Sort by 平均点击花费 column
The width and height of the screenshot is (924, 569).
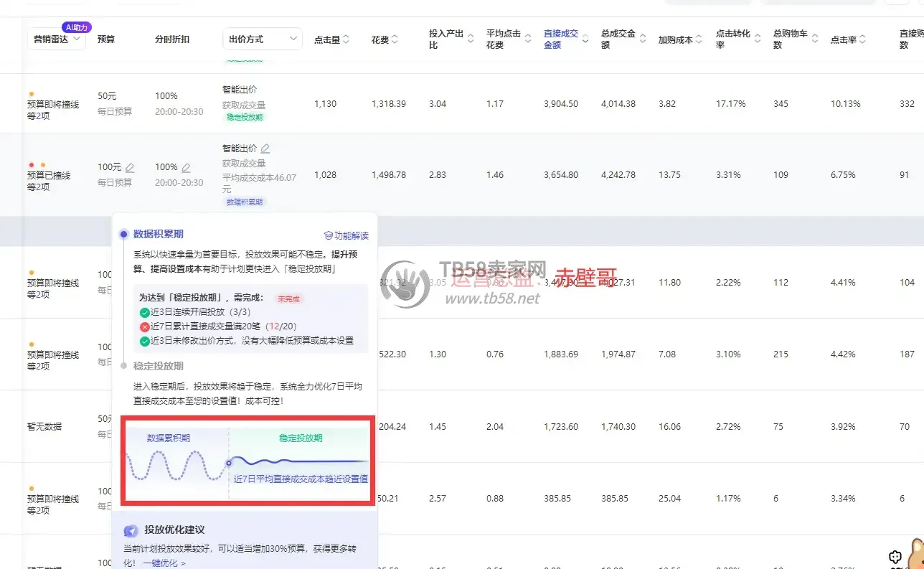coord(528,39)
